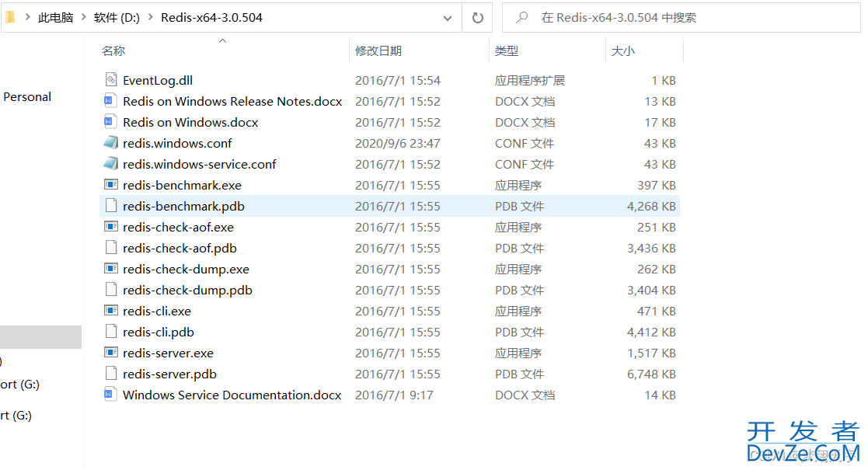Select the file name redis-check-dump.pdb

click(187, 290)
